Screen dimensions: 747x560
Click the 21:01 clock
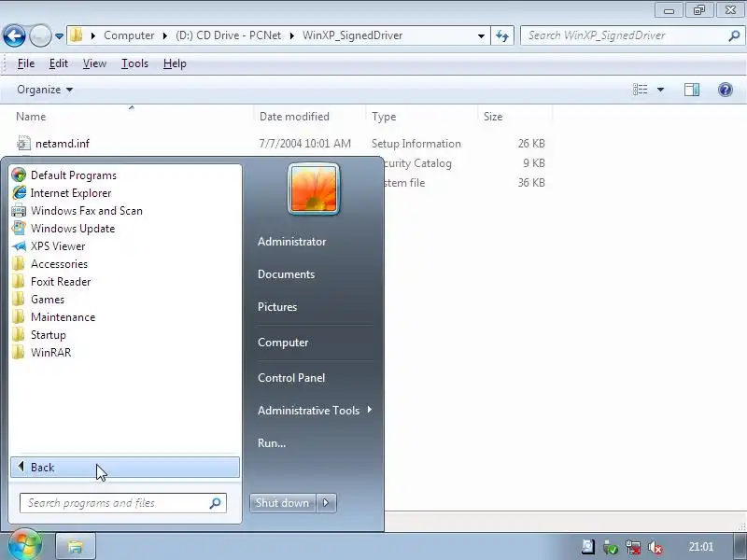pyautogui.click(x=701, y=547)
